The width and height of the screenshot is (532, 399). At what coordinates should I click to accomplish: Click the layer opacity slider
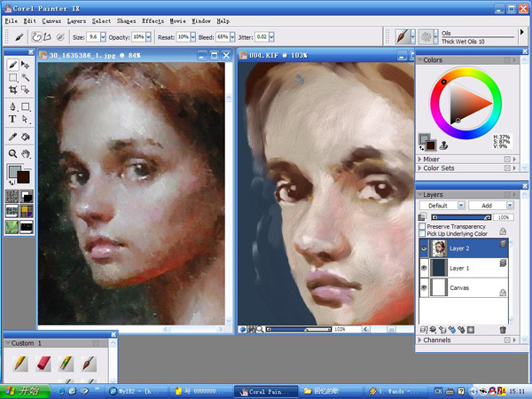[x=461, y=217]
